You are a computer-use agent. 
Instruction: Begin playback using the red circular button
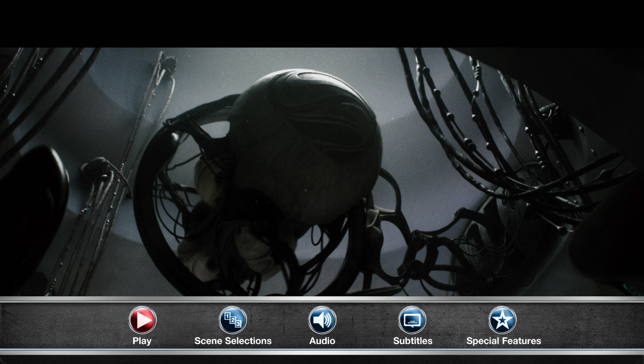[x=143, y=320]
